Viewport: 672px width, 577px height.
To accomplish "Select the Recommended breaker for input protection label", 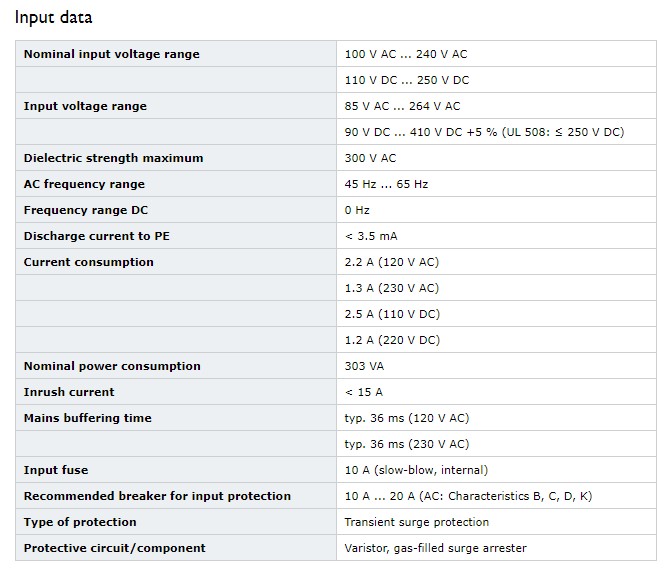I will tap(157, 496).
